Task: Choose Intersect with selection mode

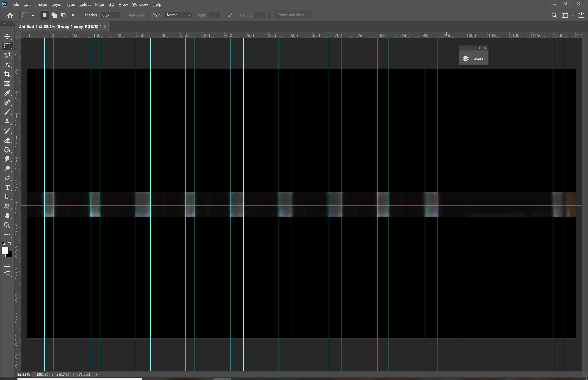Action: 73,15
